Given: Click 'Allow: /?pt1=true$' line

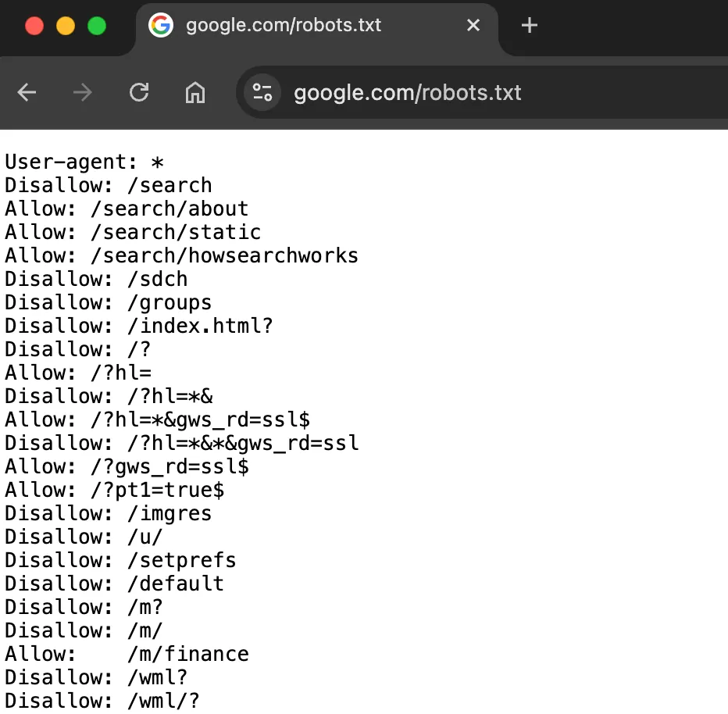Looking at the screenshot, I should pyautogui.click(x=115, y=490).
